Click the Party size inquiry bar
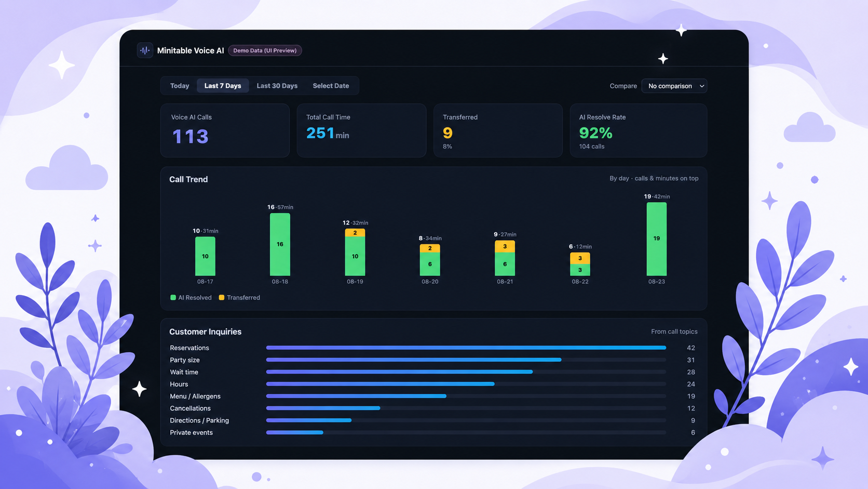This screenshot has width=868, height=489. pos(414,360)
